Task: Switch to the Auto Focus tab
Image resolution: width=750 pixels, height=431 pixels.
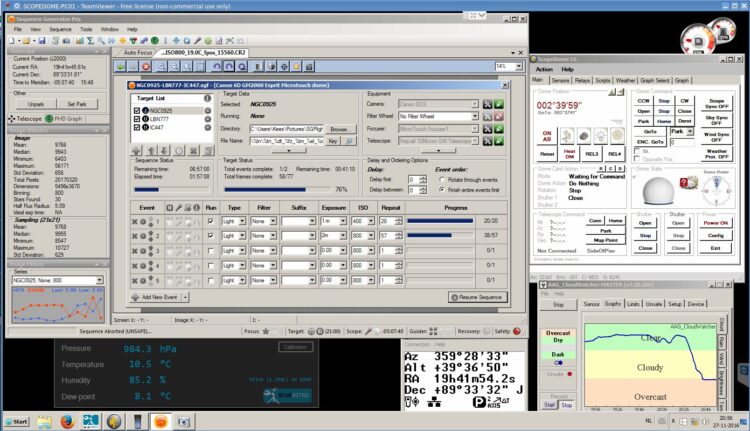Action: tap(138, 53)
